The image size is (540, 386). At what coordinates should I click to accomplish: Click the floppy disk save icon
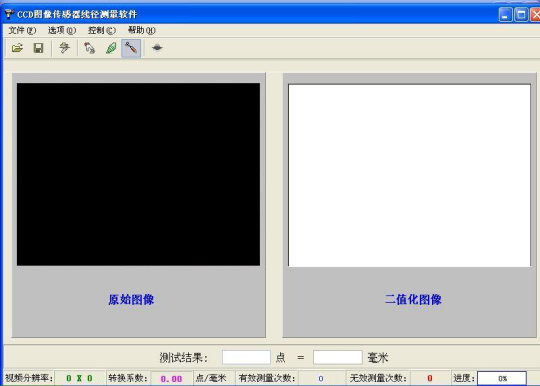39,48
